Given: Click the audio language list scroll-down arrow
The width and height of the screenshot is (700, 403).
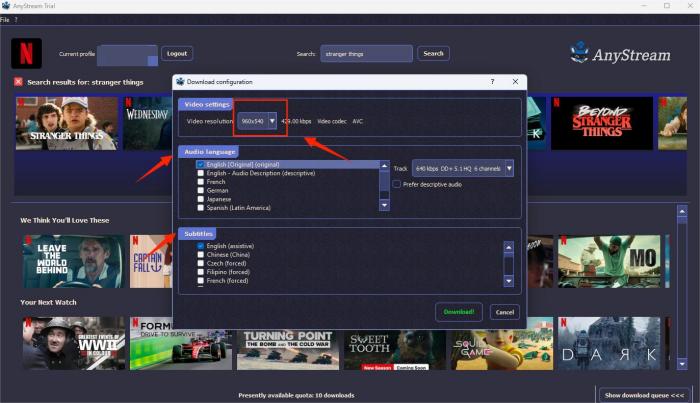Looking at the screenshot, I should coord(384,205).
